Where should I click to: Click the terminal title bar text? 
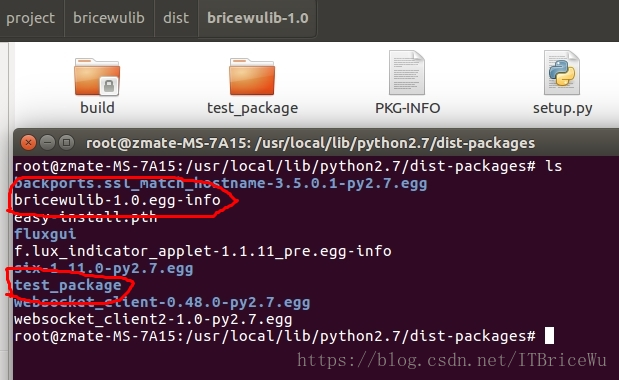[x=310, y=143]
